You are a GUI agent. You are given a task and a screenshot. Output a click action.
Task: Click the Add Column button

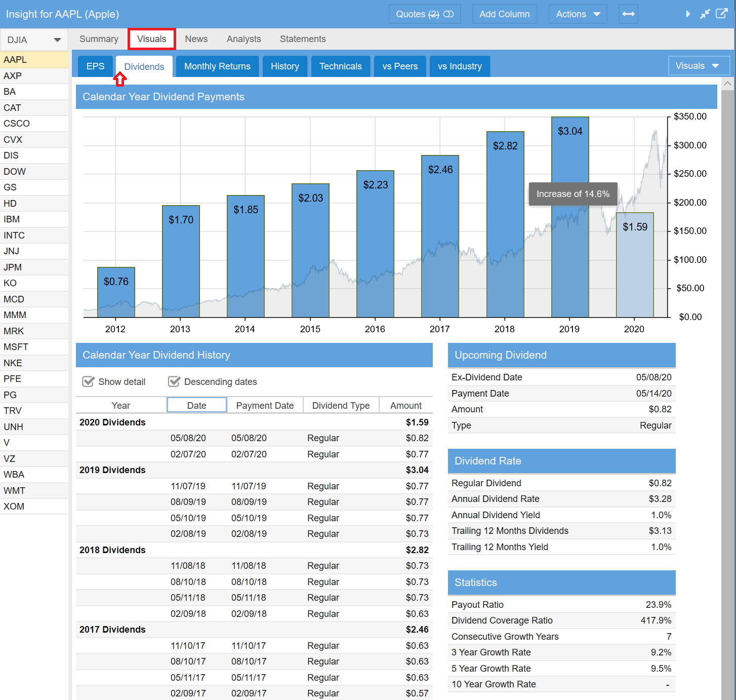pos(504,14)
